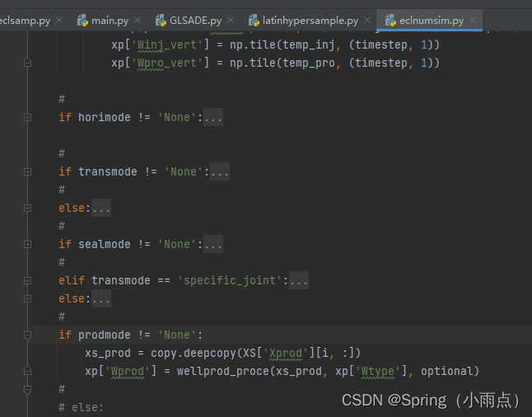This screenshot has height=417, width=532.
Task: Expand folded ellipsis after sealmode condition
Action: pyautogui.click(x=213, y=245)
